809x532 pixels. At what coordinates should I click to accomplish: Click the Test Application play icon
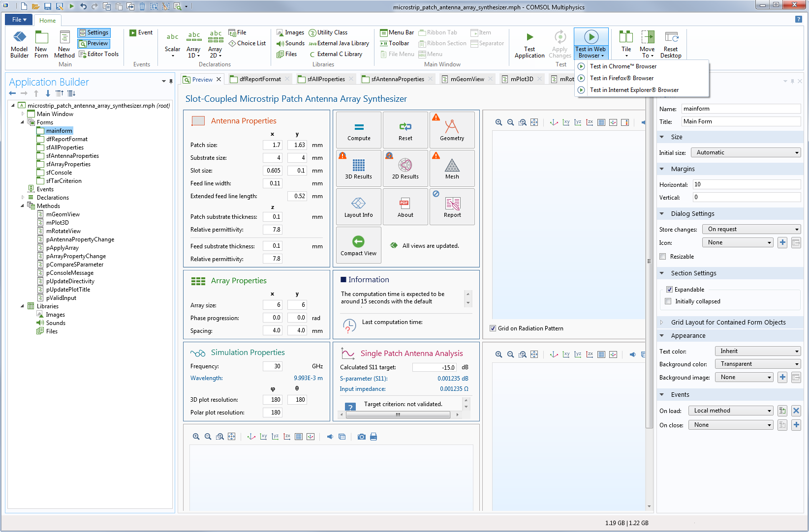tap(529, 37)
